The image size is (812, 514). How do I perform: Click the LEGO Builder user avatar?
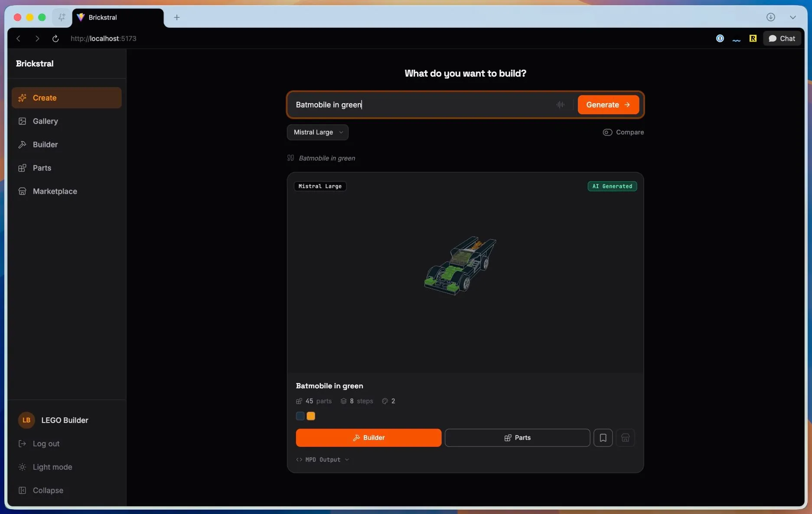tap(26, 420)
